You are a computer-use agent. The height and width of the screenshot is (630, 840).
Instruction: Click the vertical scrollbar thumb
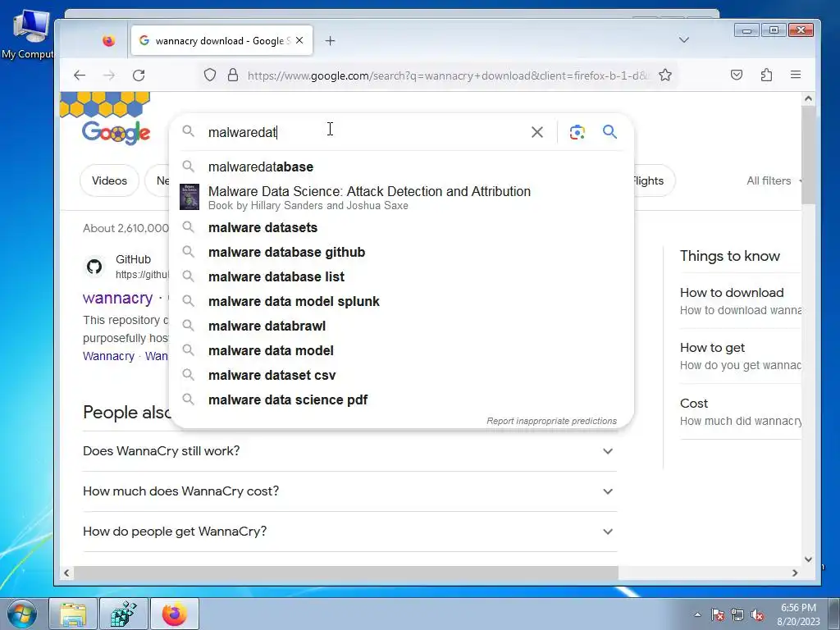808,154
